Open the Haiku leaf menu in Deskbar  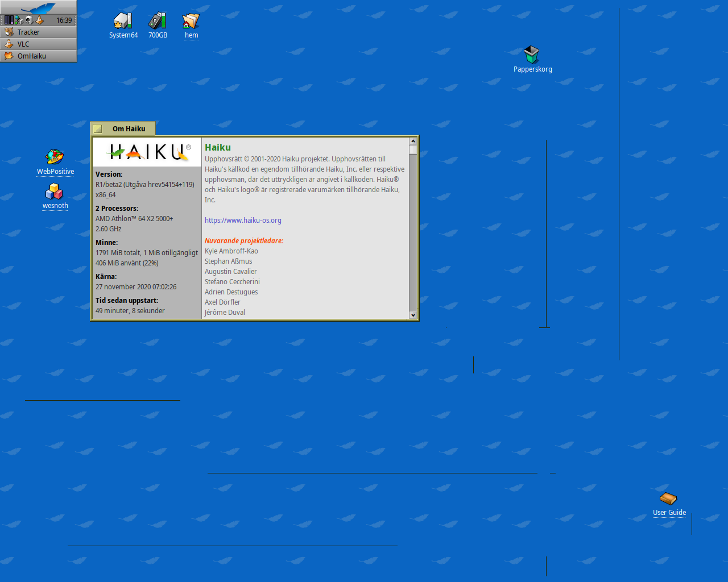[38, 7]
